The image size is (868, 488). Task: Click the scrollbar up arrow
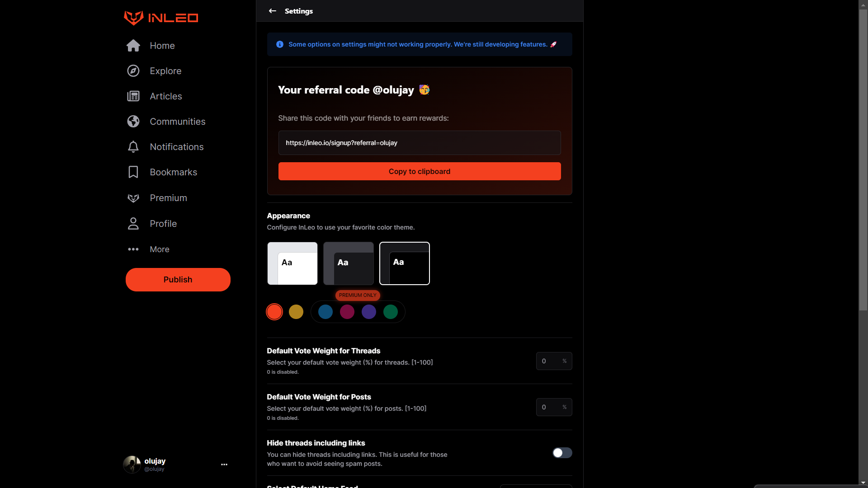point(863,5)
